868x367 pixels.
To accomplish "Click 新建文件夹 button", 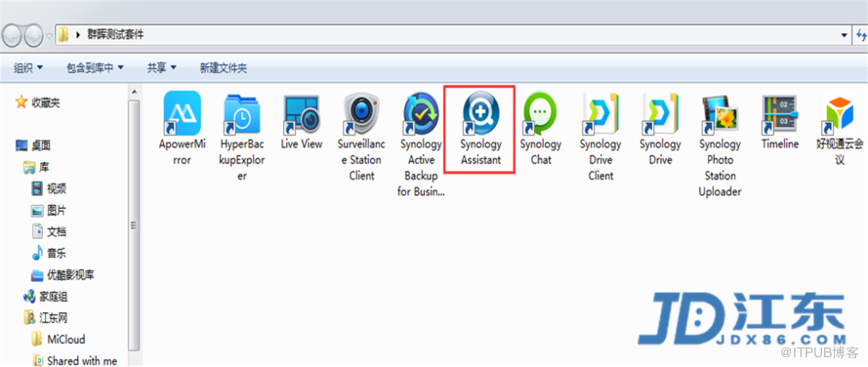I will pyautogui.click(x=223, y=68).
